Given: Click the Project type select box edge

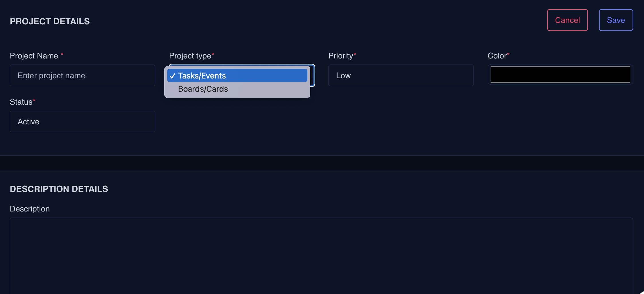Looking at the screenshot, I should pos(313,75).
